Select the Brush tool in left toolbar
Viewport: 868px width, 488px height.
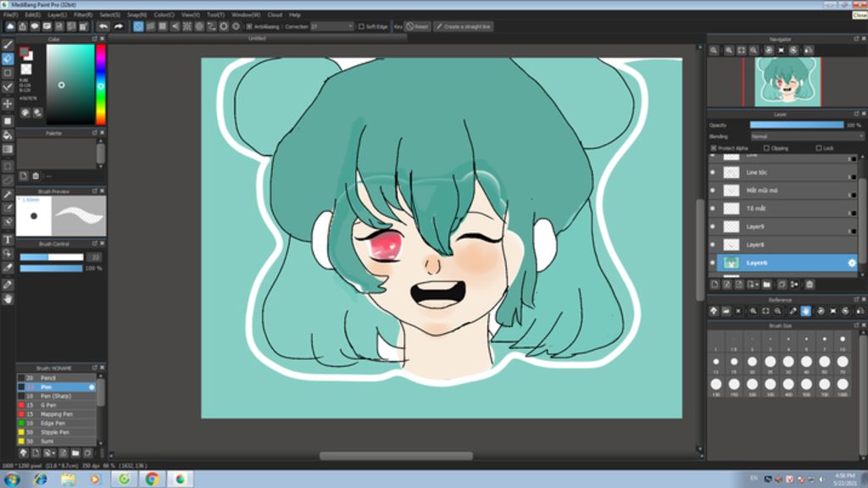coord(8,45)
